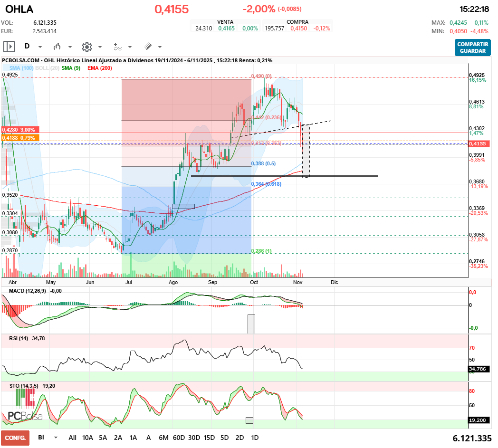Expand the D timeframe dropdown arrow
This screenshot has height=448, width=498.
(x=40, y=47)
